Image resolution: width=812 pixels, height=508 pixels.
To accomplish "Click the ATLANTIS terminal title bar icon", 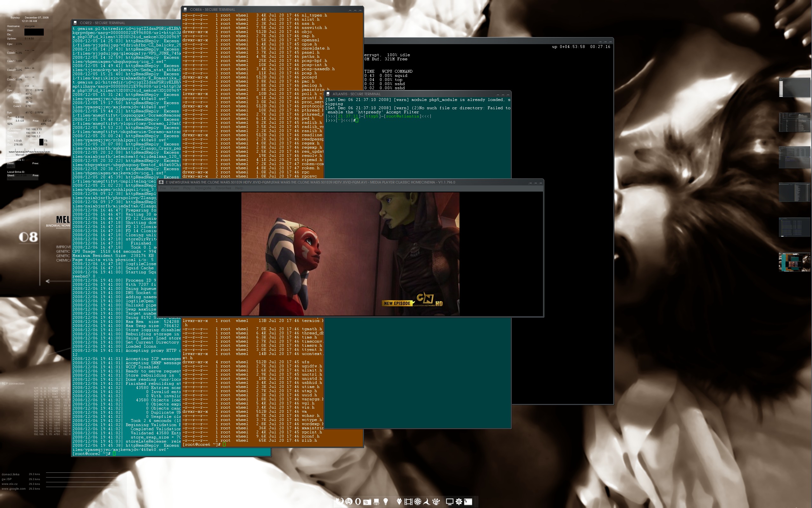I will (x=328, y=94).
